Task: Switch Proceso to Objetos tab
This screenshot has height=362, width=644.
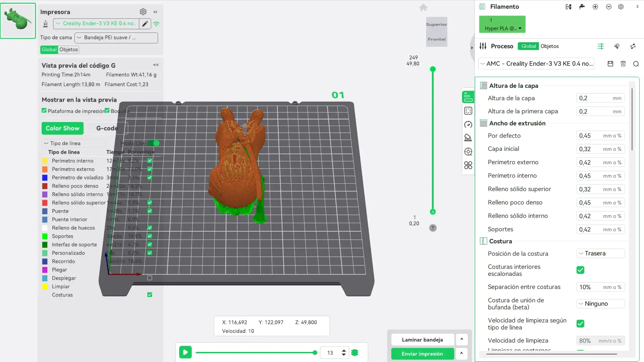Action: pos(549,46)
